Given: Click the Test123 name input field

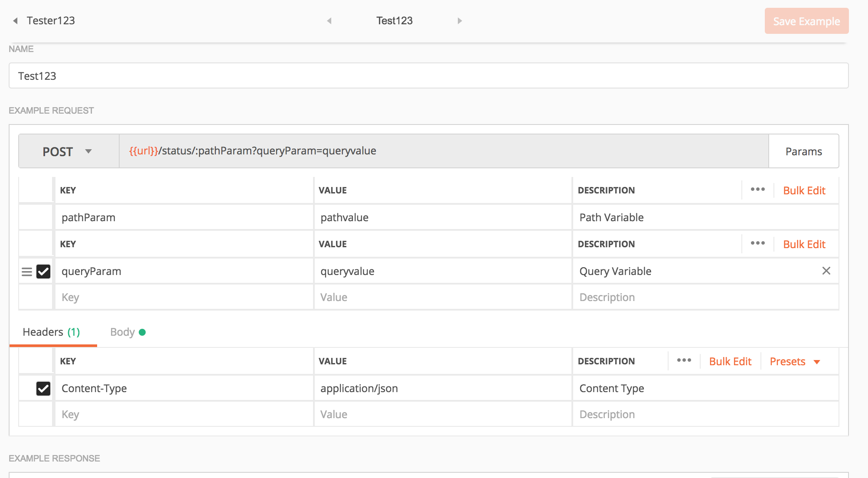Looking at the screenshot, I should (217, 75).
